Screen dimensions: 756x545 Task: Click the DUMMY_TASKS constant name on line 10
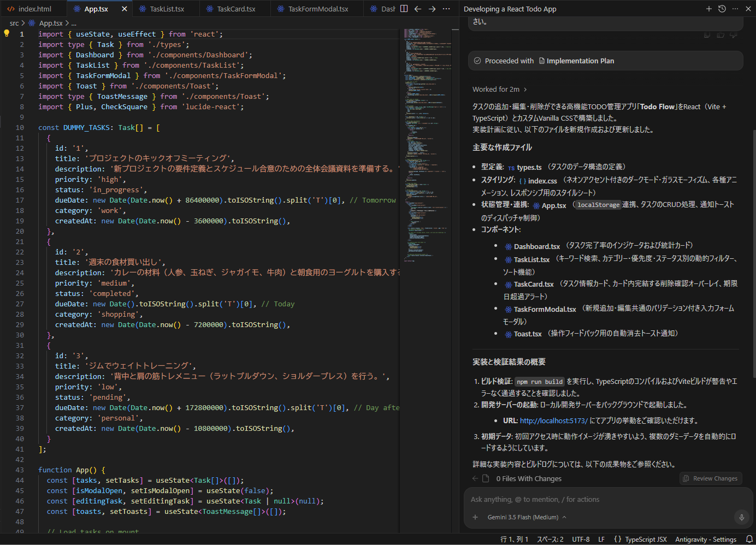pyautogui.click(x=86, y=127)
